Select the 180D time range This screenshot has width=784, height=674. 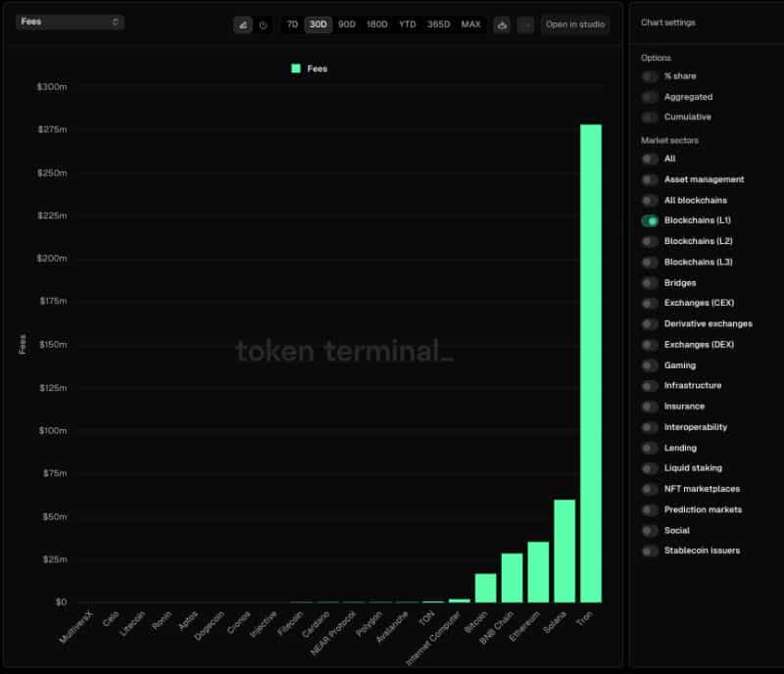(377, 24)
